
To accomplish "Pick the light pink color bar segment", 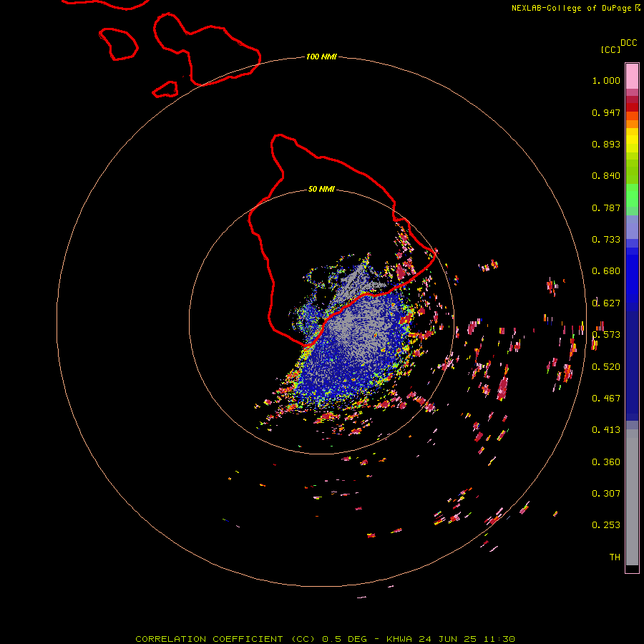I will click(x=632, y=76).
